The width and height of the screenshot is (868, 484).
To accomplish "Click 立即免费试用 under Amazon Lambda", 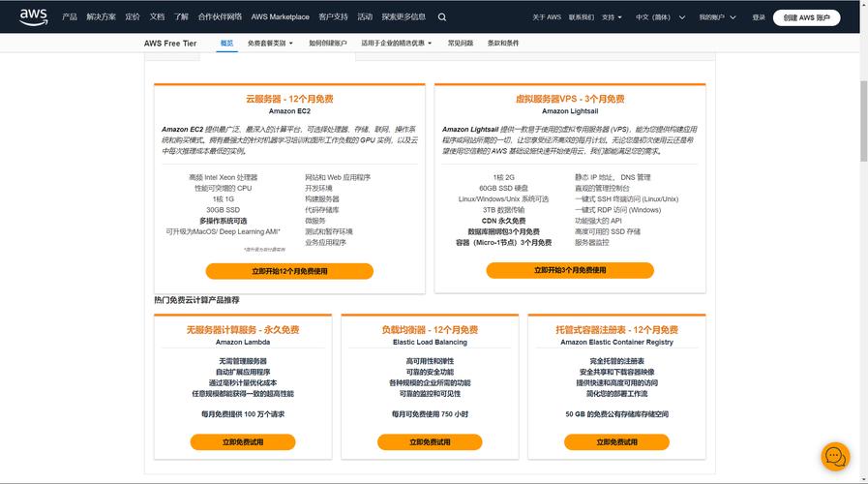I will [x=243, y=442].
